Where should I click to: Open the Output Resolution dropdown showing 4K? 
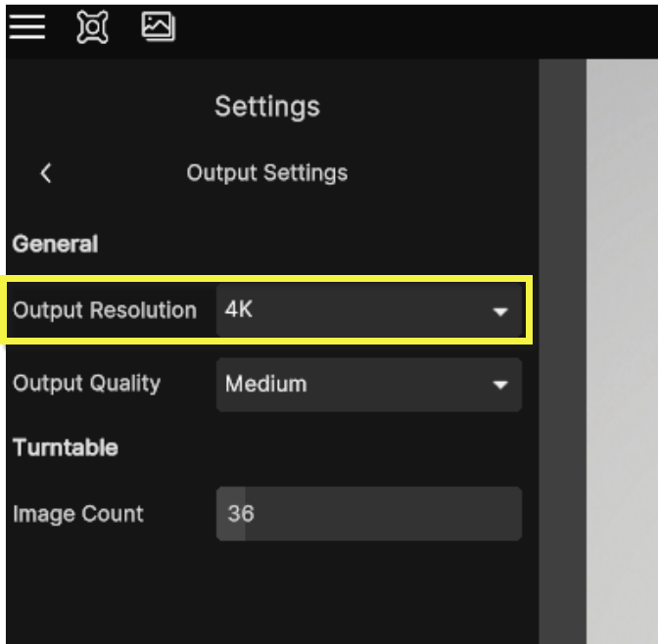pyautogui.click(x=352, y=311)
